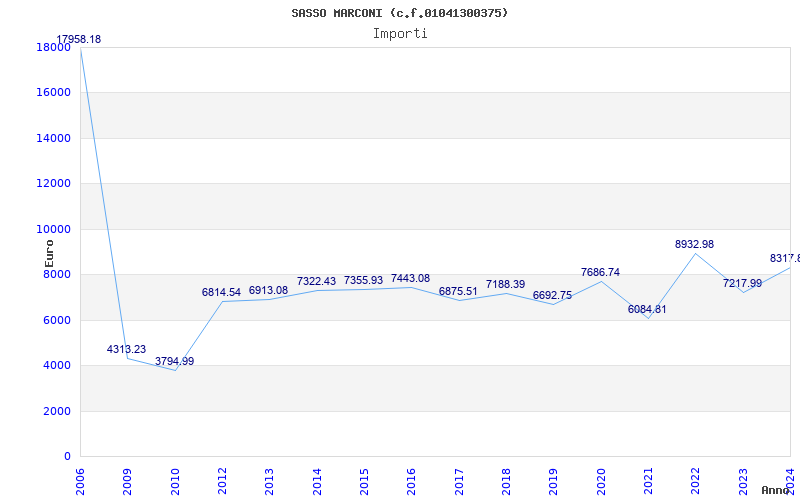
Task: Click the 14000 y-axis tick label
Action: coord(53,138)
